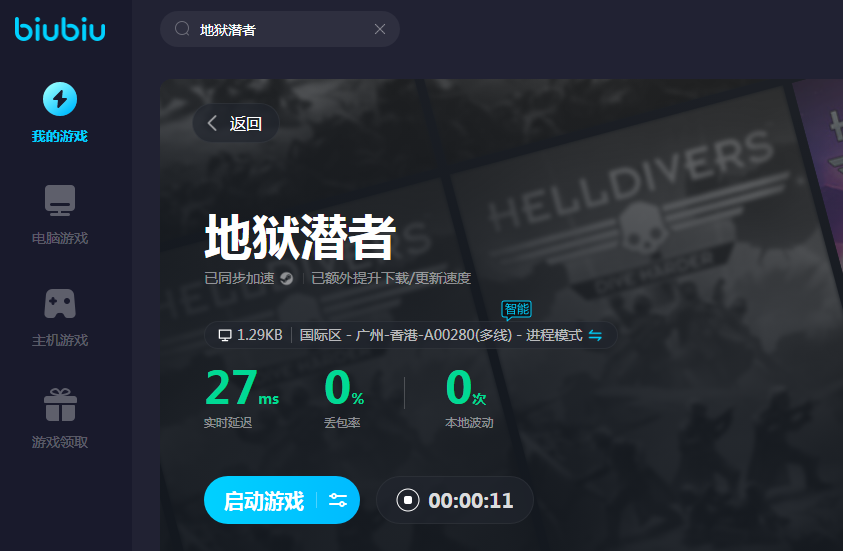
Task: Open launch settings sliders icon
Action: [338, 500]
